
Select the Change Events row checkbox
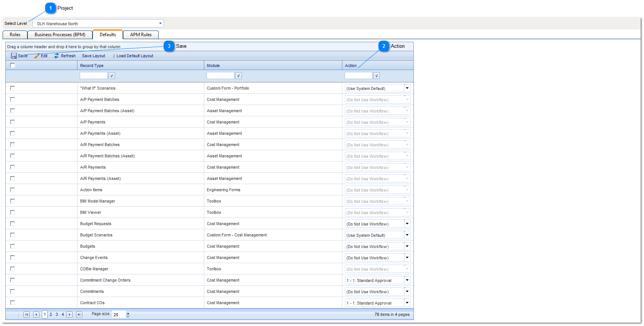[12, 257]
